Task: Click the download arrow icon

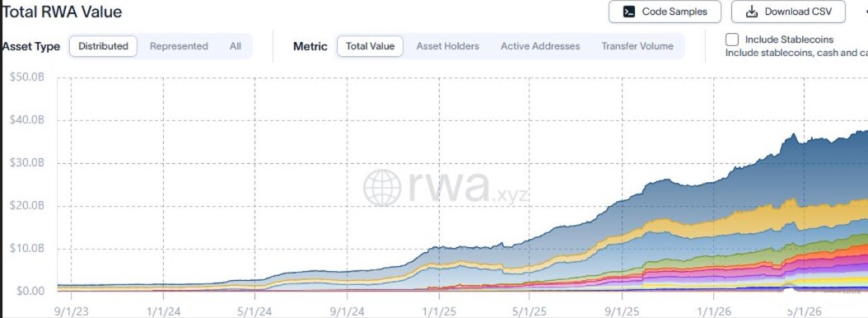Action: (752, 12)
